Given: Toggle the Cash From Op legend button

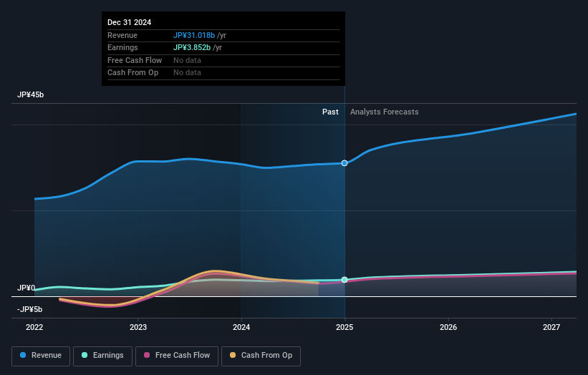Looking at the screenshot, I should (x=261, y=356).
